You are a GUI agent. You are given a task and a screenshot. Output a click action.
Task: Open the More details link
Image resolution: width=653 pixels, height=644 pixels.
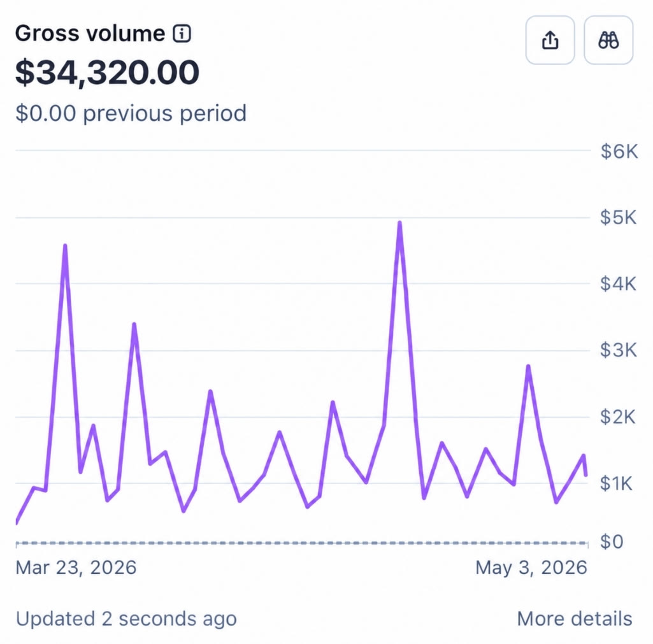pyautogui.click(x=575, y=618)
